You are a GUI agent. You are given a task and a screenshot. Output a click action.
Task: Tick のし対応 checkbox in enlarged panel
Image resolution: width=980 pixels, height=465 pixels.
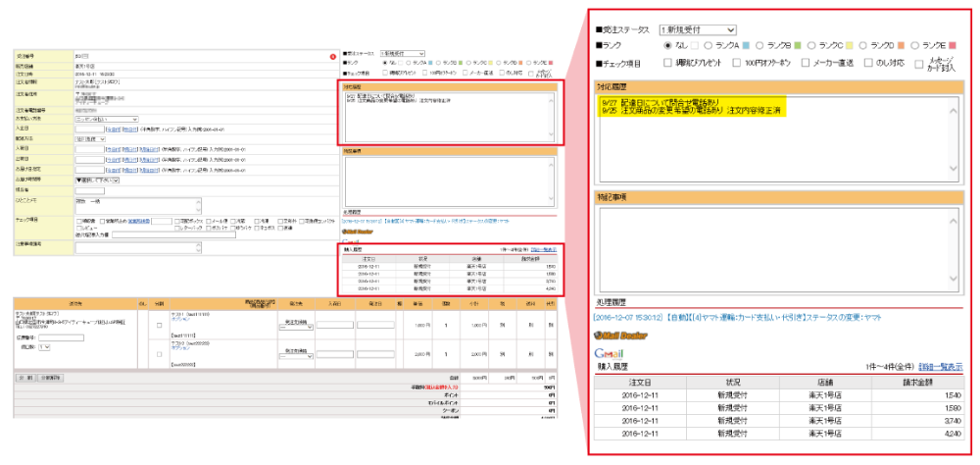pos(868,63)
